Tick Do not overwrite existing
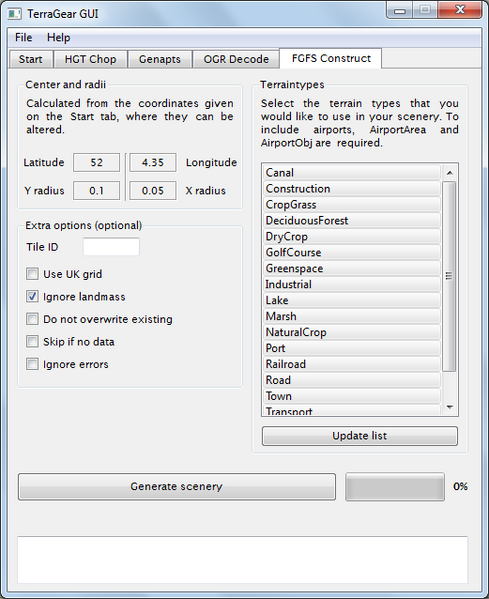Screen dimensions: 489x599 click(32, 319)
